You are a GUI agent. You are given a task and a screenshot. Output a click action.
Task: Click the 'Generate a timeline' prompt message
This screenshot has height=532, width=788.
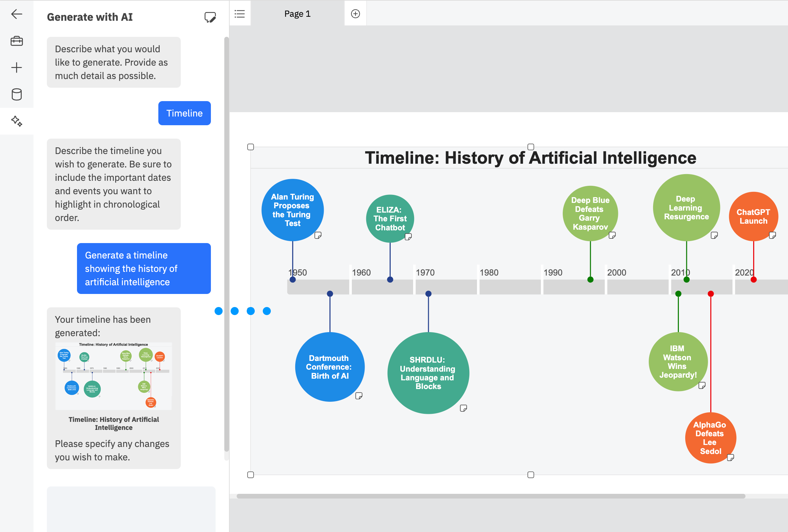144,268
